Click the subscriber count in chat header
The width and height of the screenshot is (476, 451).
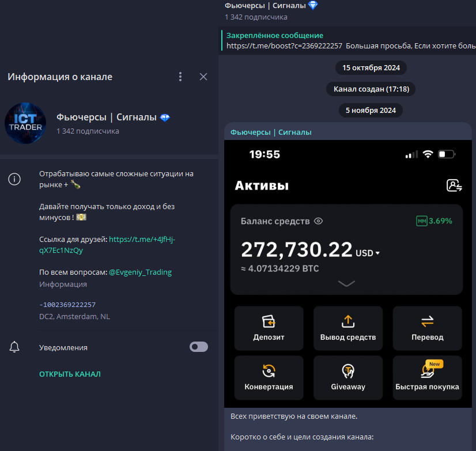click(256, 17)
